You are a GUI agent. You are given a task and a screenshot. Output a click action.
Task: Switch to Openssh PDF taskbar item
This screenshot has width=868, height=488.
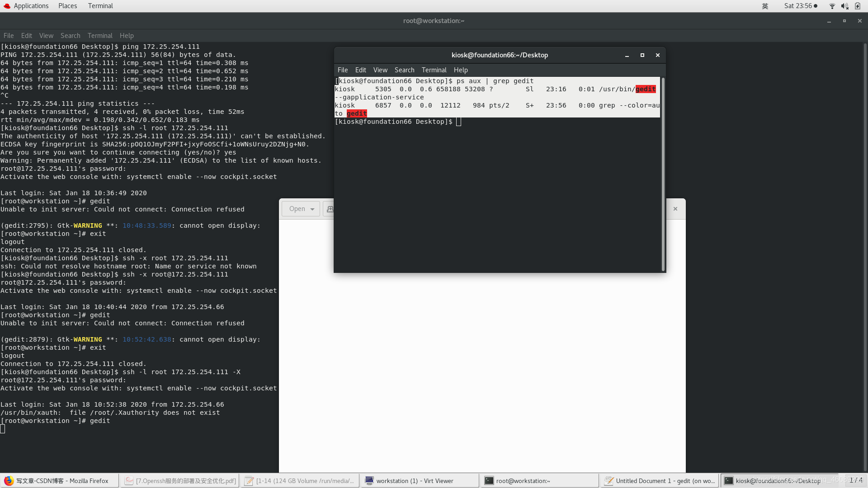[x=180, y=481]
